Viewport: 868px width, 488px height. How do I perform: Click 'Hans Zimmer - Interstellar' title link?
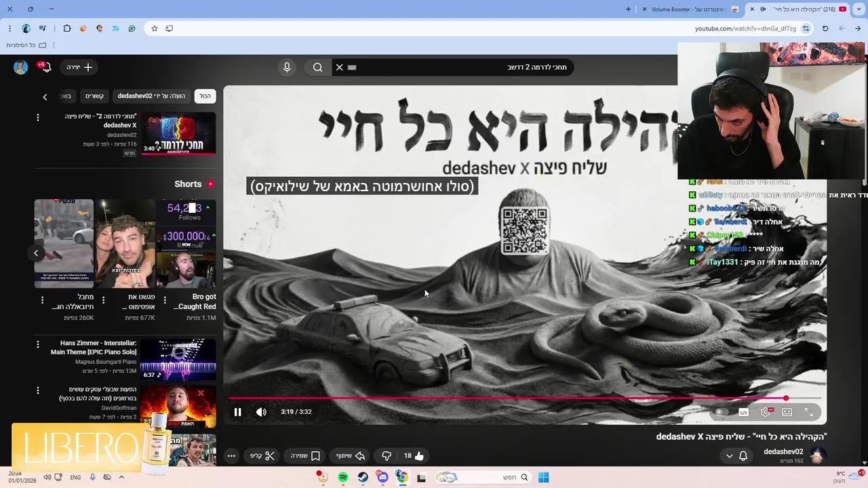tap(94, 348)
